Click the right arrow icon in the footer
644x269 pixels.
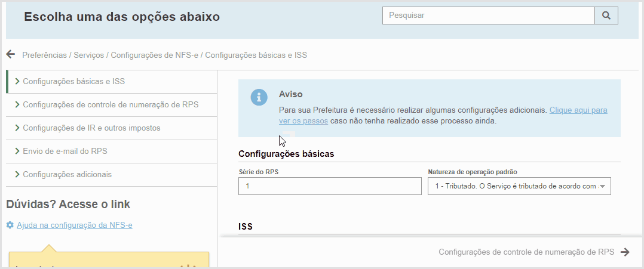pos(625,252)
